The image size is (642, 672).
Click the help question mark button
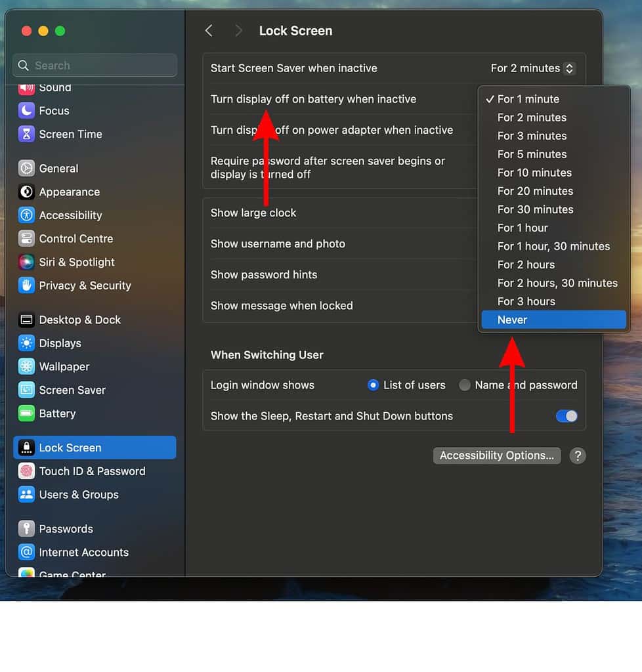[x=577, y=455]
